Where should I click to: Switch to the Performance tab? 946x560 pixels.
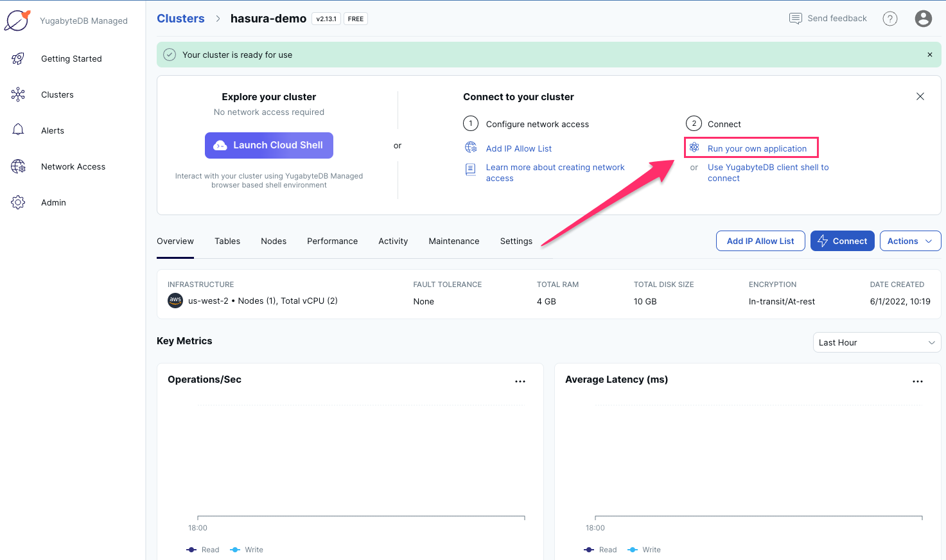pyautogui.click(x=332, y=241)
